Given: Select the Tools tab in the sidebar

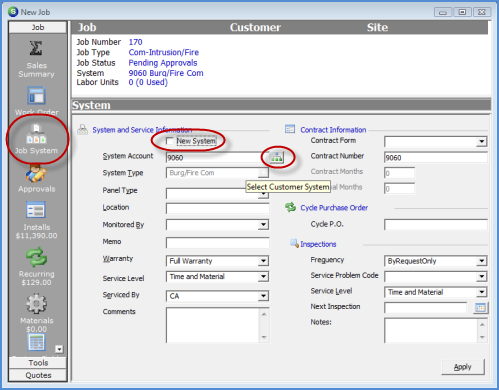Looking at the screenshot, I should [38, 363].
